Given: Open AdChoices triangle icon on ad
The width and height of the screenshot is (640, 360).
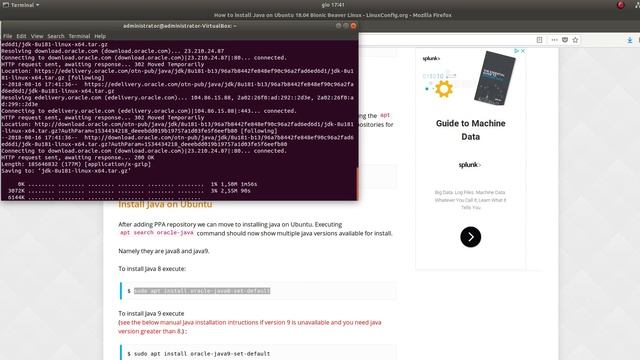Looking at the screenshot, I should (516, 51).
